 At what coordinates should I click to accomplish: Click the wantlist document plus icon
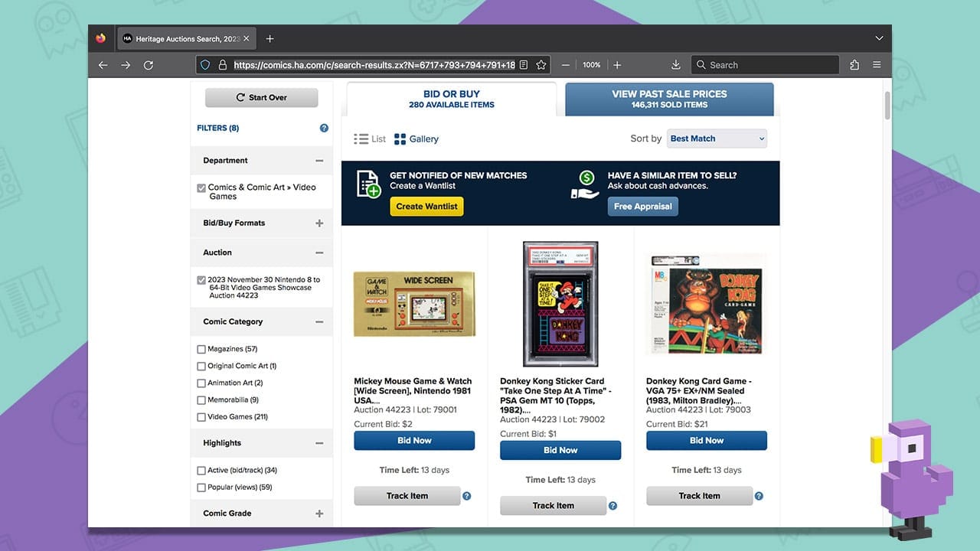[x=368, y=184]
